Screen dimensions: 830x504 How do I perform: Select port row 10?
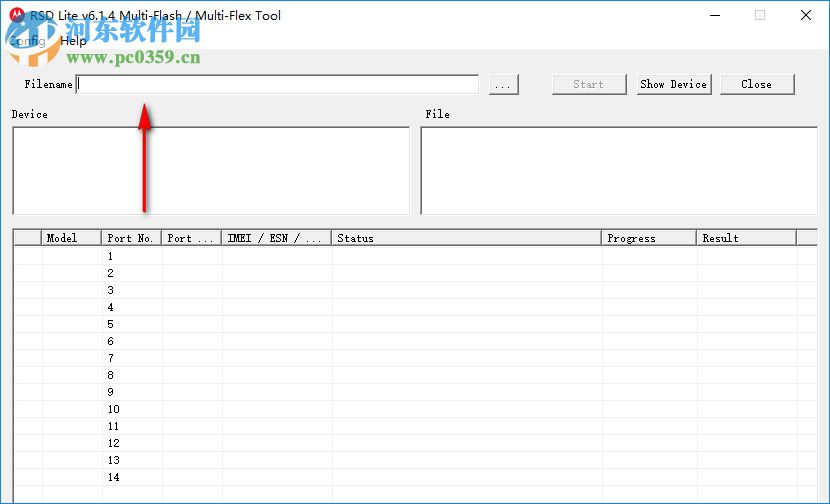[415, 409]
